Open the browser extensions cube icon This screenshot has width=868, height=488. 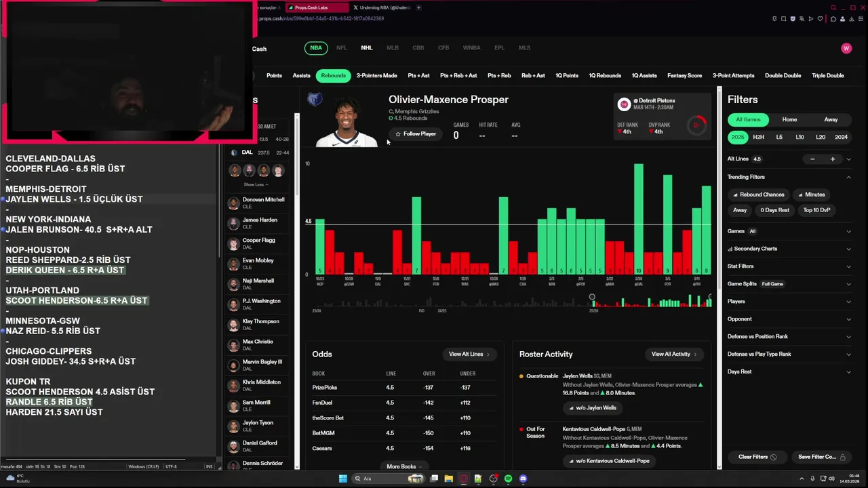[833, 19]
